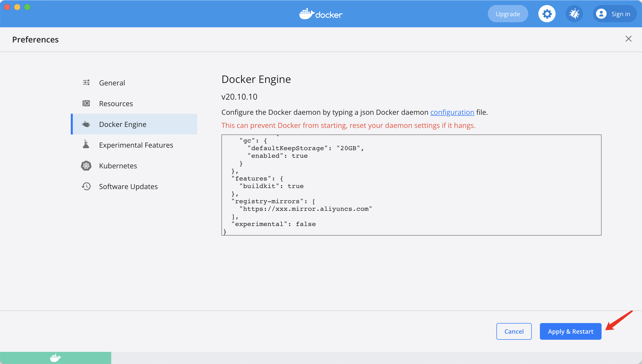Click the Preferences title
The width and height of the screenshot is (642, 364).
35,39
